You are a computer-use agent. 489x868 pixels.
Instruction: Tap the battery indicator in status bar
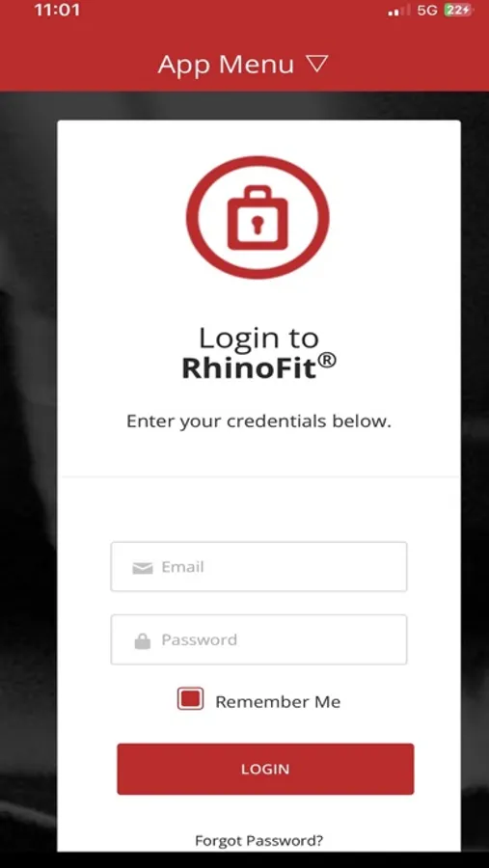458,10
